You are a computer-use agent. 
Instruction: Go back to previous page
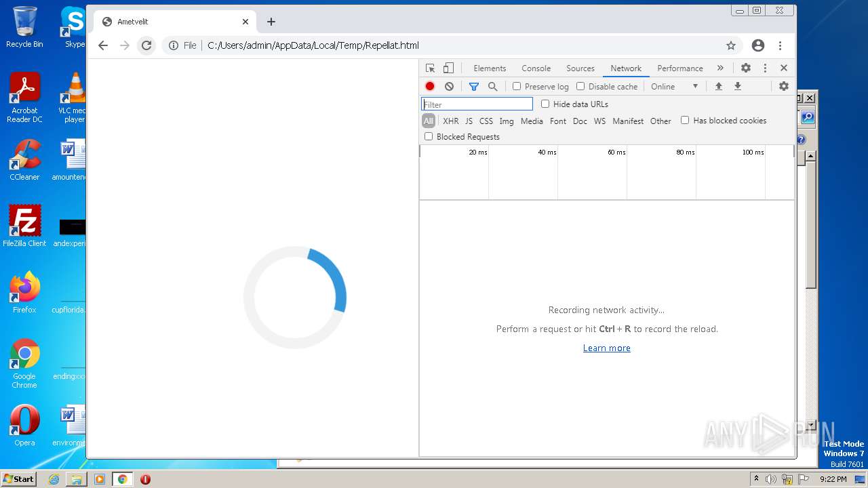click(103, 45)
